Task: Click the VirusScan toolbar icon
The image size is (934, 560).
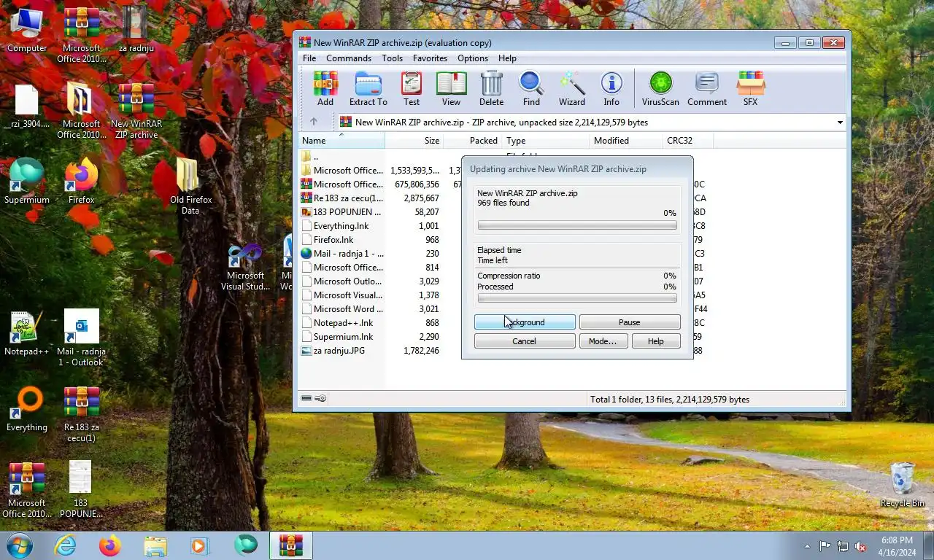Action: tap(660, 89)
